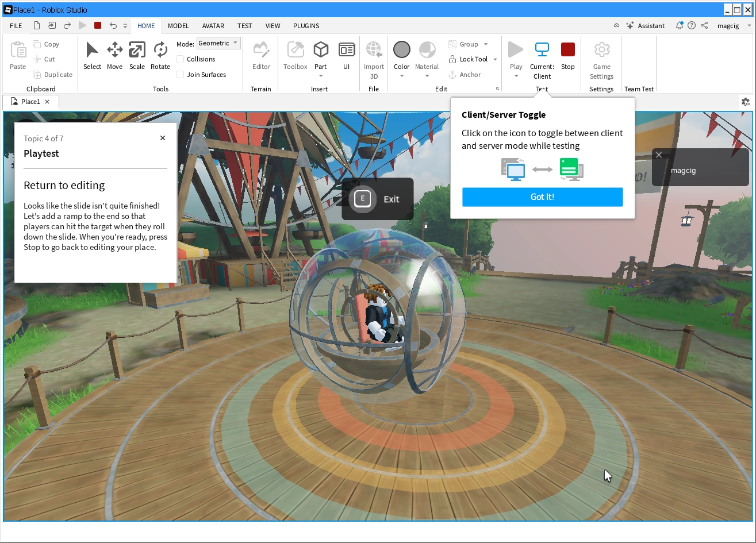Activate the Rotate tool
Viewport: 756px width, 543px height.
(x=160, y=56)
